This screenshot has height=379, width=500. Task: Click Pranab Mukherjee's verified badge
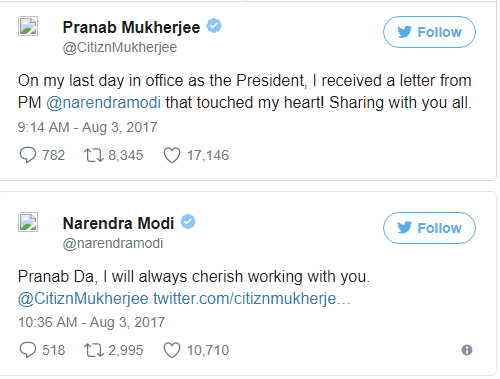tap(214, 26)
